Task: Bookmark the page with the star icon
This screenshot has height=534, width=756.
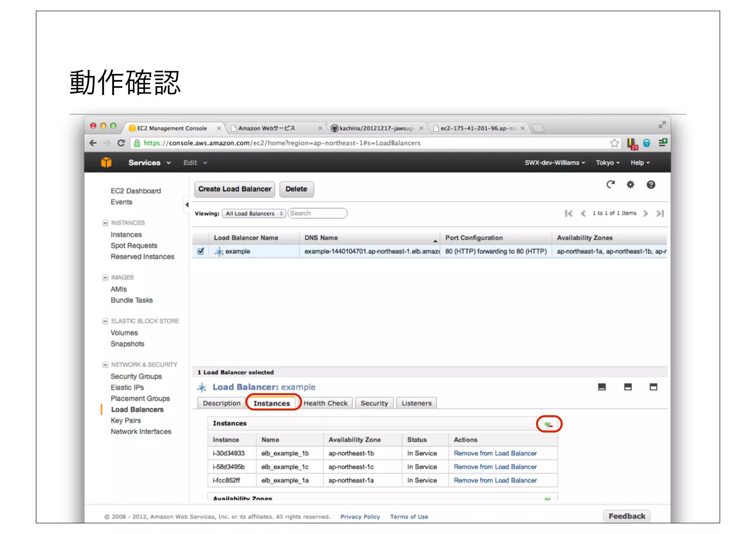Action: coord(614,143)
